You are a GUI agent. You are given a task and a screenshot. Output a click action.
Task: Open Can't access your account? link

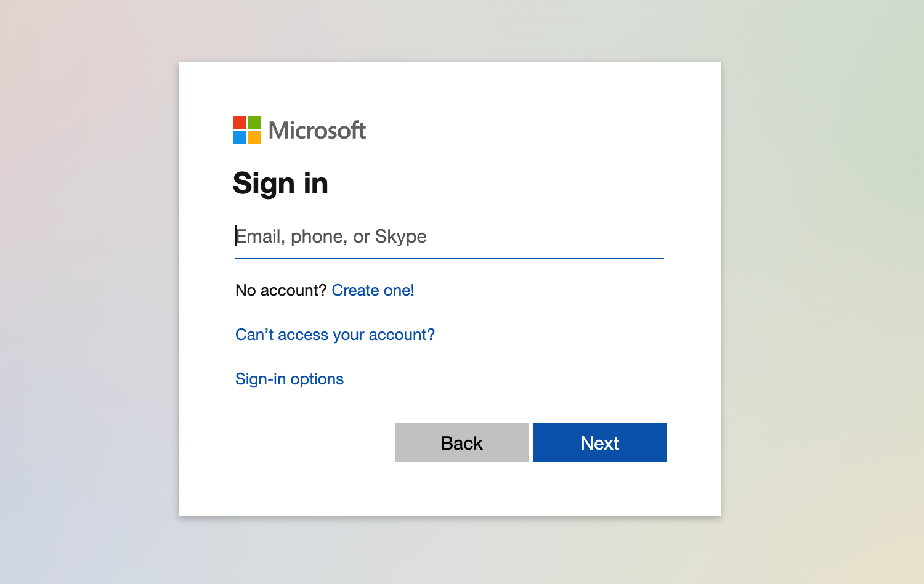pos(335,335)
